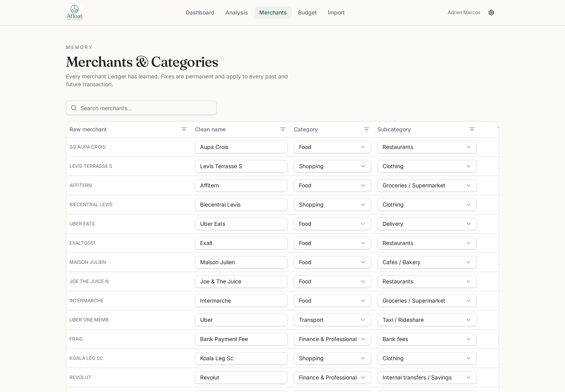Open category dropdown for EXALTG051
565x392 pixels.
[x=332, y=243]
